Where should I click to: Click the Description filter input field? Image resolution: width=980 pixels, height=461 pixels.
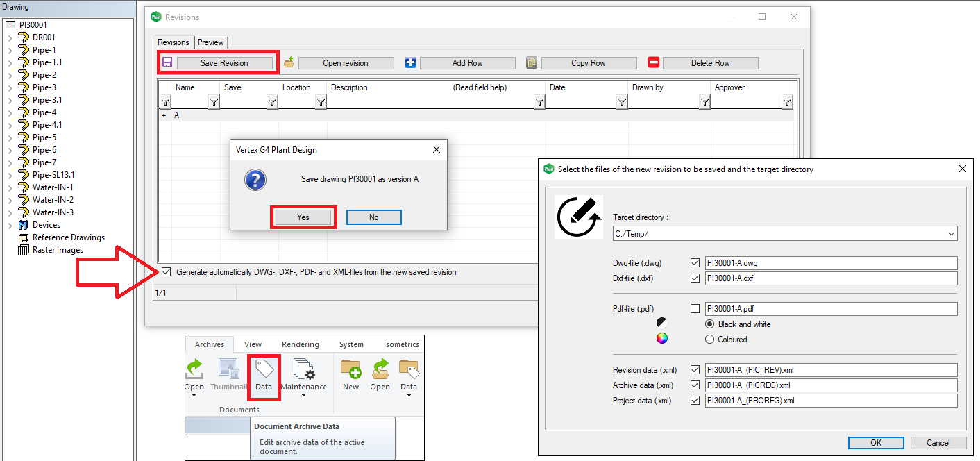(x=430, y=102)
